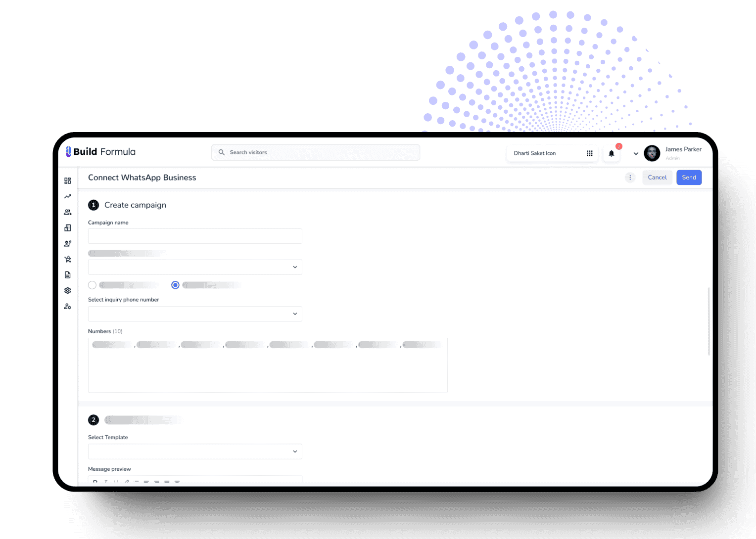The image size is (756, 539).
Task: Open the user settings icon in sidebar
Action: (68, 307)
